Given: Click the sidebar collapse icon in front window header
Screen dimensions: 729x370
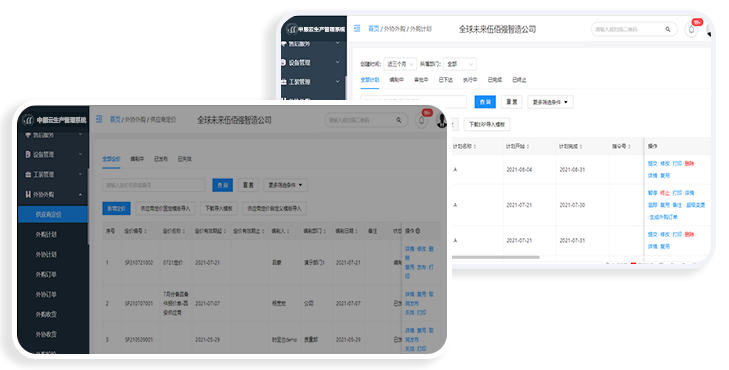Looking at the screenshot, I should pos(99,119).
